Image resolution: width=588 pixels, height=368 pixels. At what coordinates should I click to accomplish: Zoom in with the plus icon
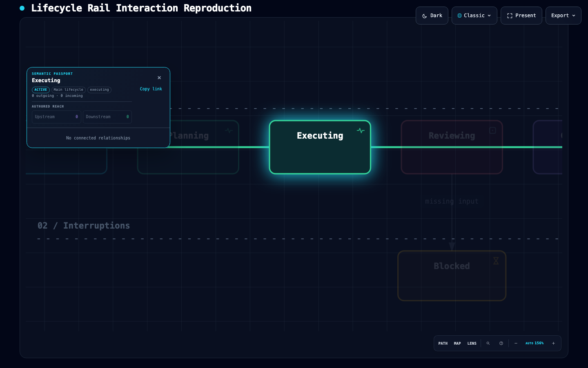(x=553, y=343)
